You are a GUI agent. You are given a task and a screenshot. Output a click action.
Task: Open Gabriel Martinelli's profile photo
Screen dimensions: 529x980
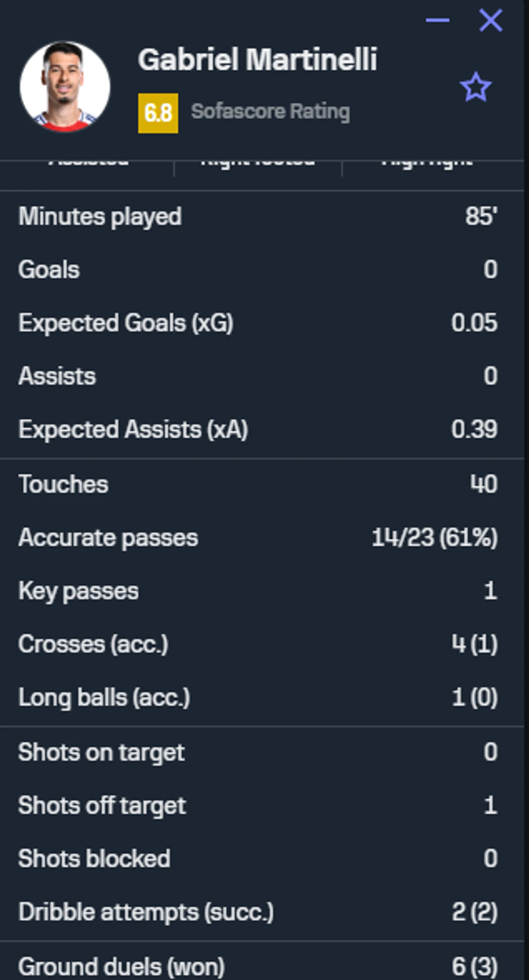tap(65, 87)
